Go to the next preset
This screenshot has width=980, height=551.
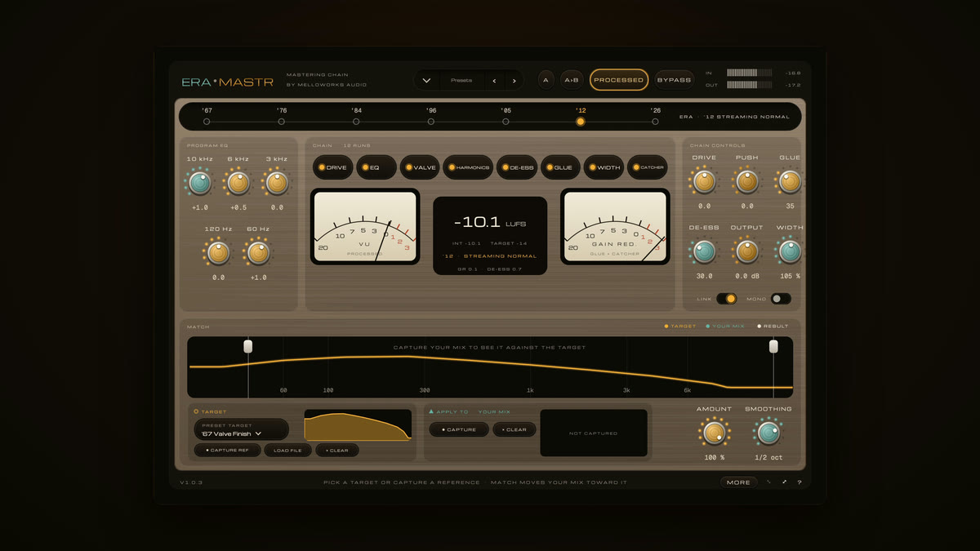pos(514,80)
